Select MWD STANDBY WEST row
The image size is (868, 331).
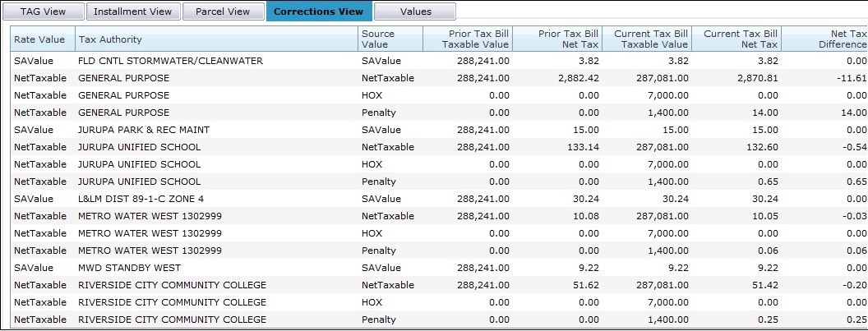[439, 268]
